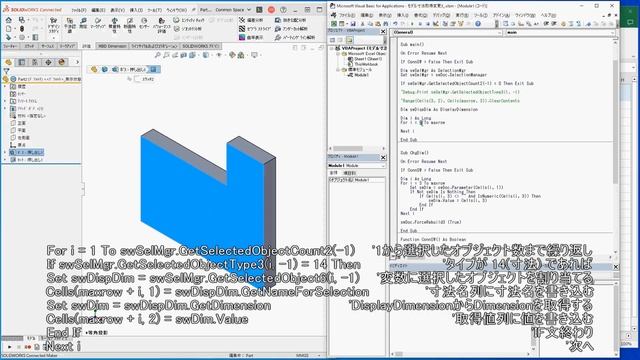
Task: Switch to the Sketch ribbon tab
Action: coord(30,47)
